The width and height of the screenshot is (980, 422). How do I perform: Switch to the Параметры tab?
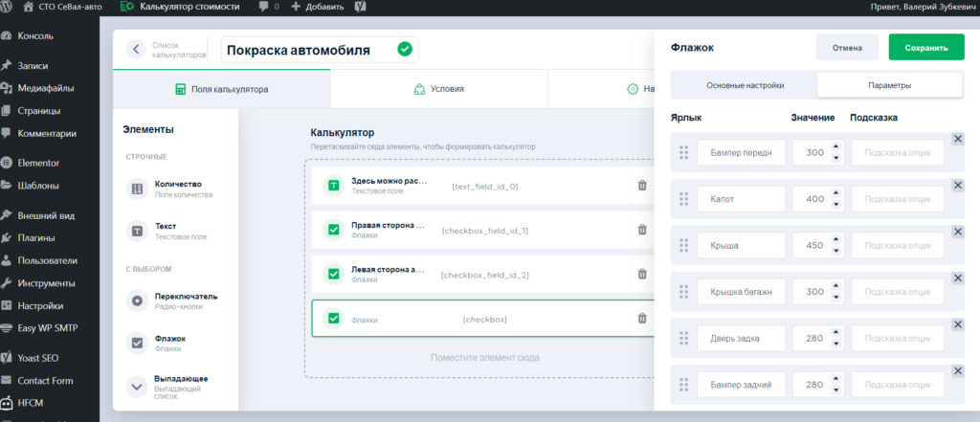point(889,86)
